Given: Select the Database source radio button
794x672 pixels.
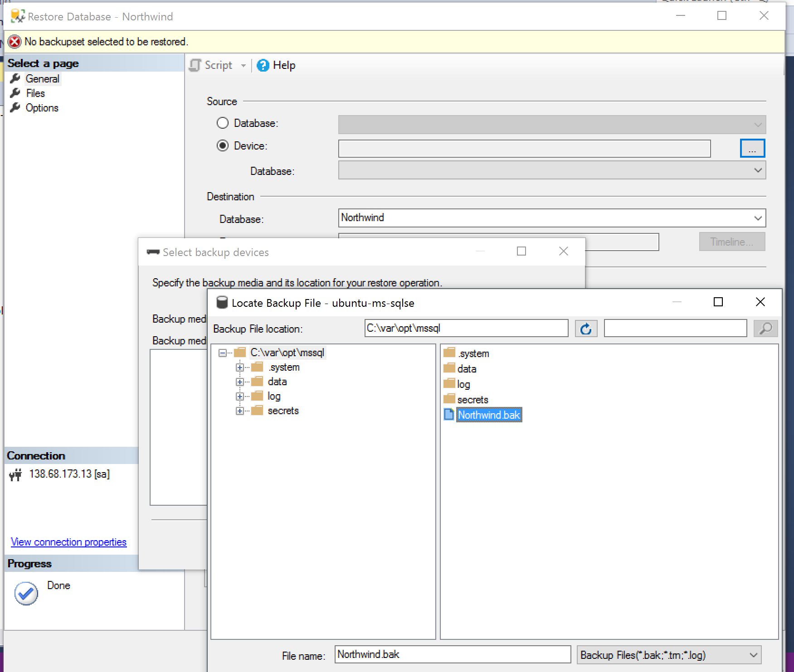Looking at the screenshot, I should pyautogui.click(x=222, y=123).
